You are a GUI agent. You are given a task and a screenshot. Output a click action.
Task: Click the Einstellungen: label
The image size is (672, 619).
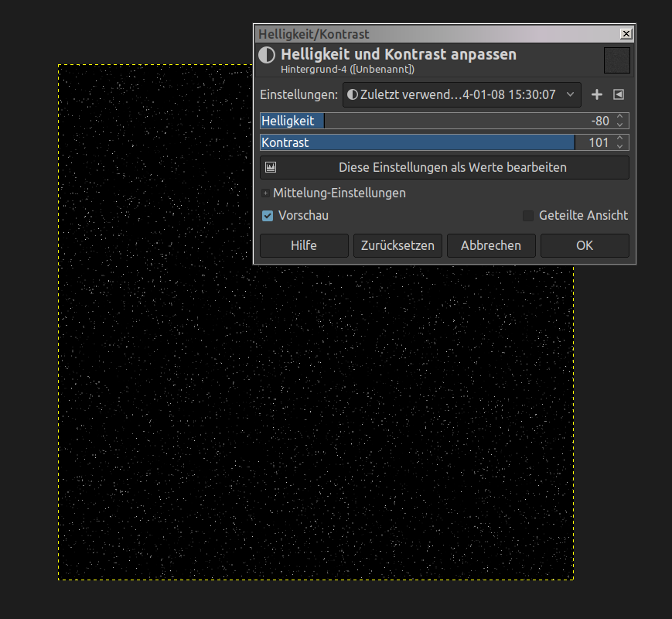(x=298, y=95)
